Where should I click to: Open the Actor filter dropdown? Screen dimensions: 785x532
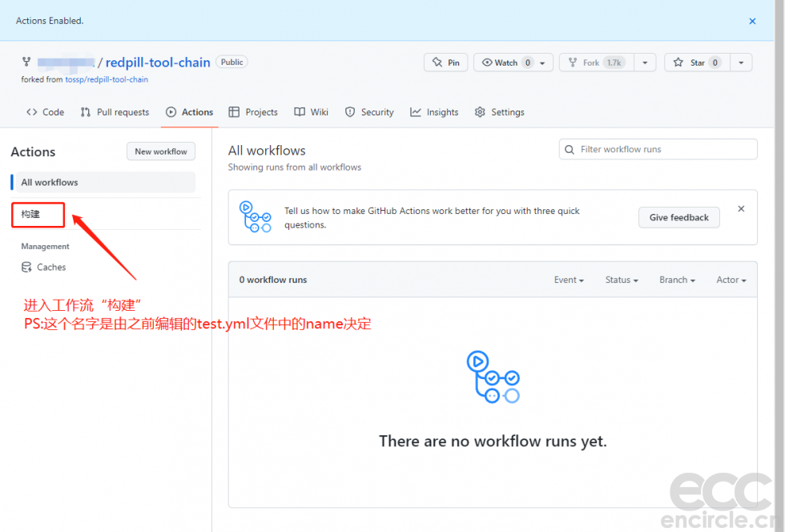coord(731,280)
